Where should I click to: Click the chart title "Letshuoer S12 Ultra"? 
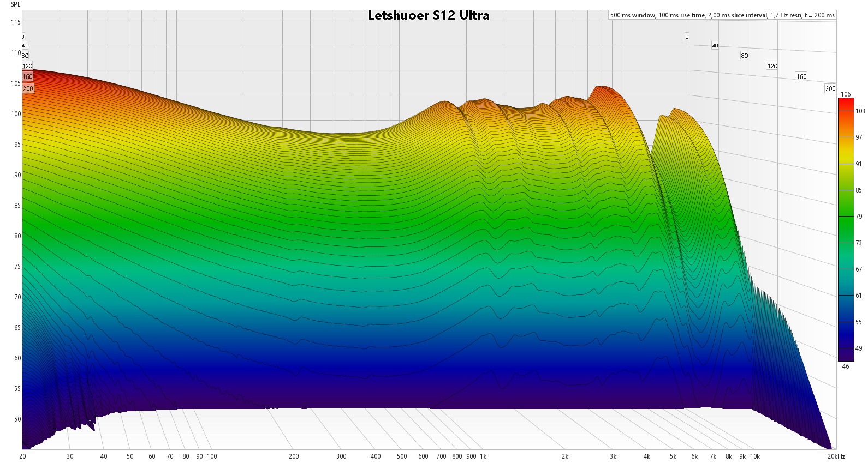click(x=429, y=15)
